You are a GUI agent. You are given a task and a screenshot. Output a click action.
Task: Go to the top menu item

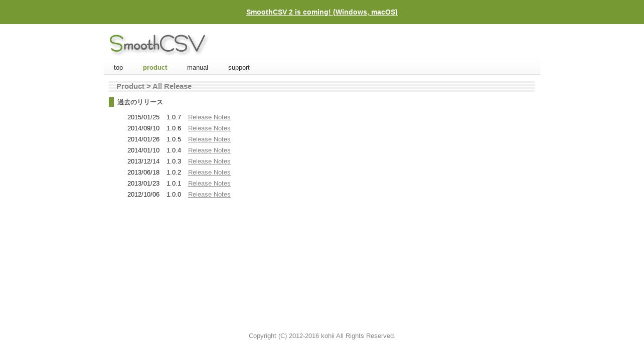click(118, 68)
